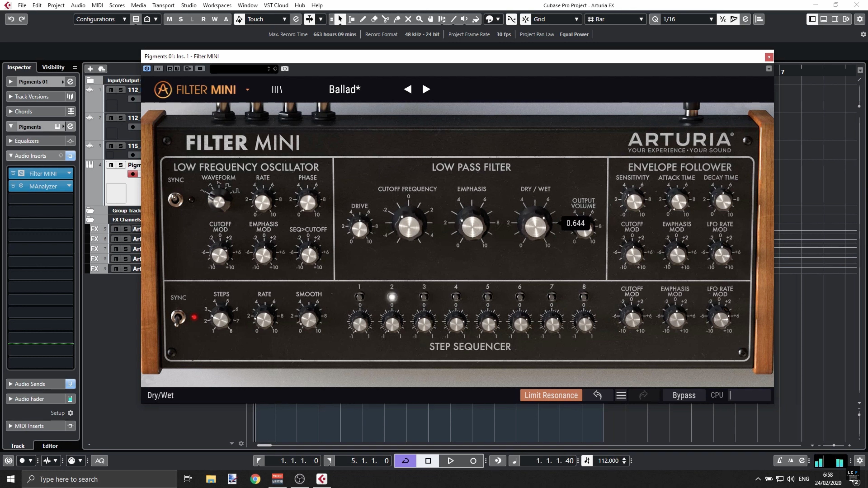
Task: Click the Arturia logo menu
Action: (x=163, y=90)
